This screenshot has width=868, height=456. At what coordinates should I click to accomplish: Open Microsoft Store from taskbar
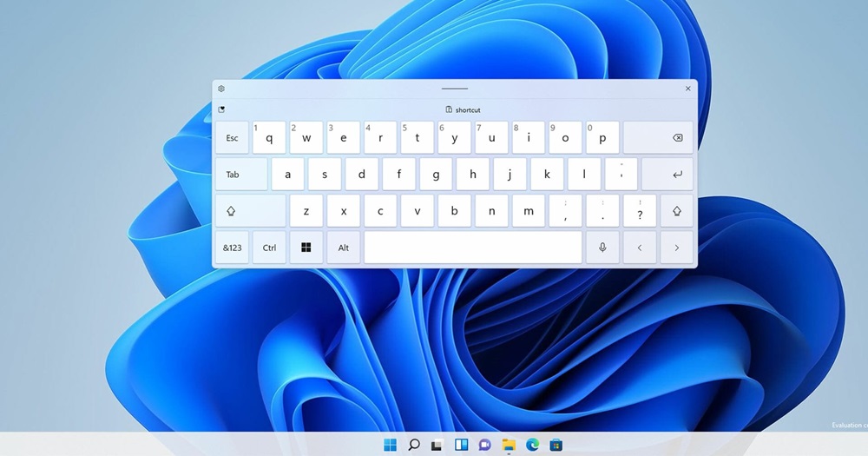pos(556,445)
